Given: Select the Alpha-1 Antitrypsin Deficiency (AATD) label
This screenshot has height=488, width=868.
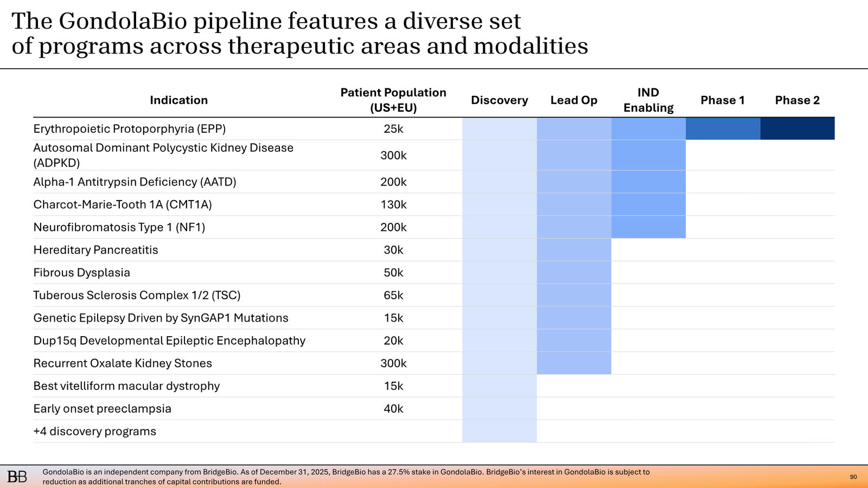Looking at the screenshot, I should [135, 182].
